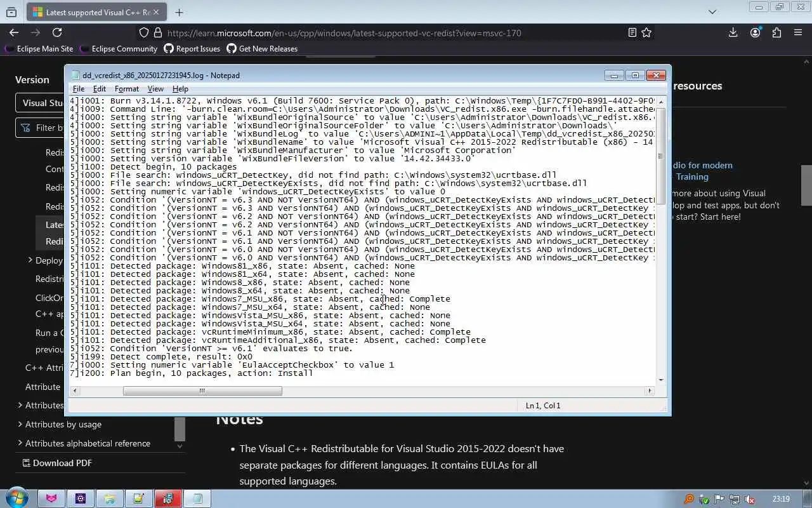Open Eclipse Main Site bookmark
The height and width of the screenshot is (508, 812).
39,48
